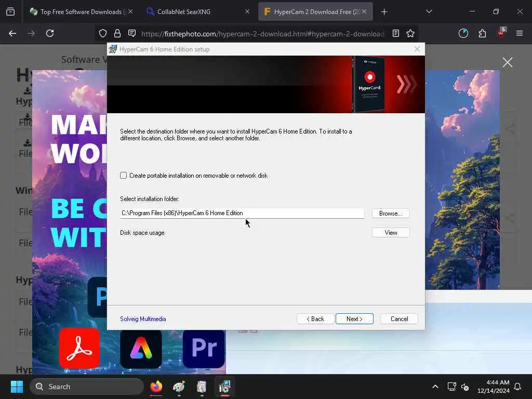The width and height of the screenshot is (532, 399).
Task: Close the HyperCam 6 setup dialog
Action: tap(417, 49)
